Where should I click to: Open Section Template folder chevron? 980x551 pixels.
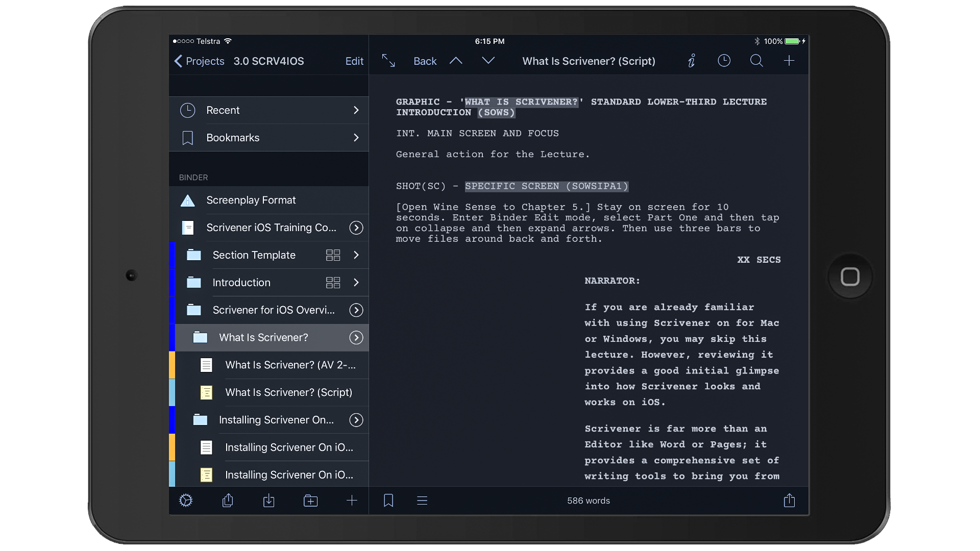click(x=356, y=255)
